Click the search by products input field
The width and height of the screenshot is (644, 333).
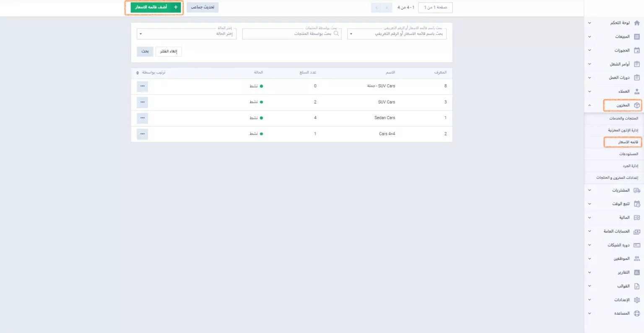[289, 34]
